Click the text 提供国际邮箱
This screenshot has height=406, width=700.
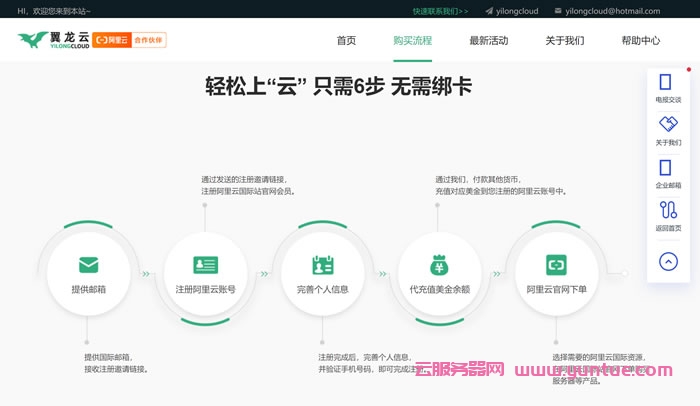pos(108,357)
